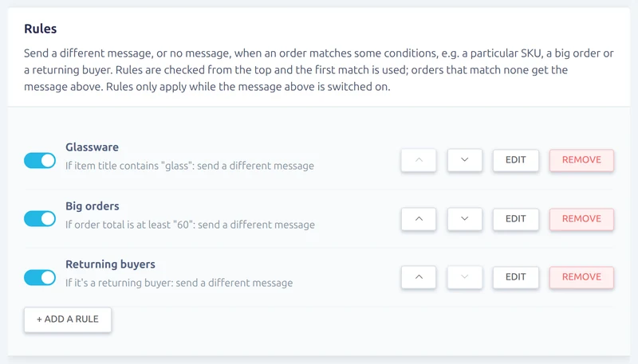This screenshot has height=364, width=638.
Task: Click the down arrow for Returning buyers
Action: pos(465,277)
